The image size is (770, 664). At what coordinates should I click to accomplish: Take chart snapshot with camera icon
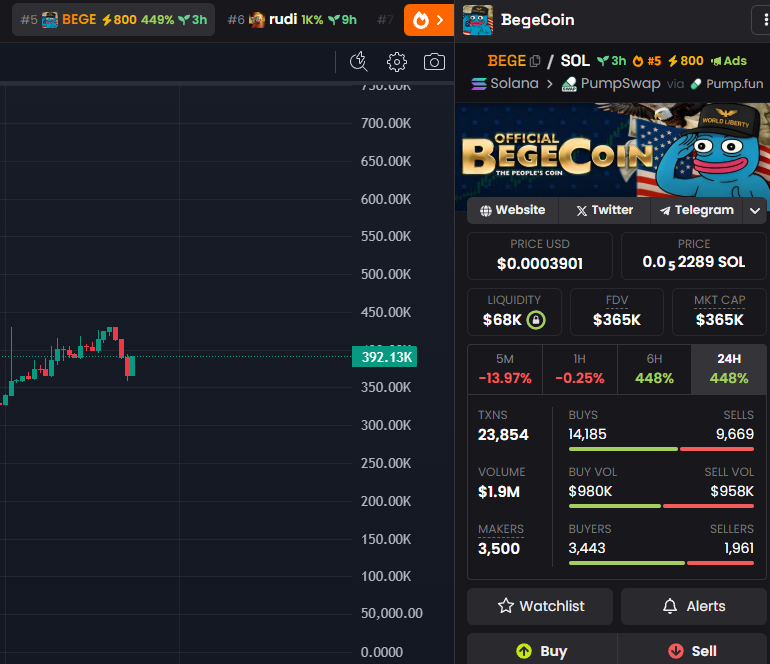click(x=435, y=62)
